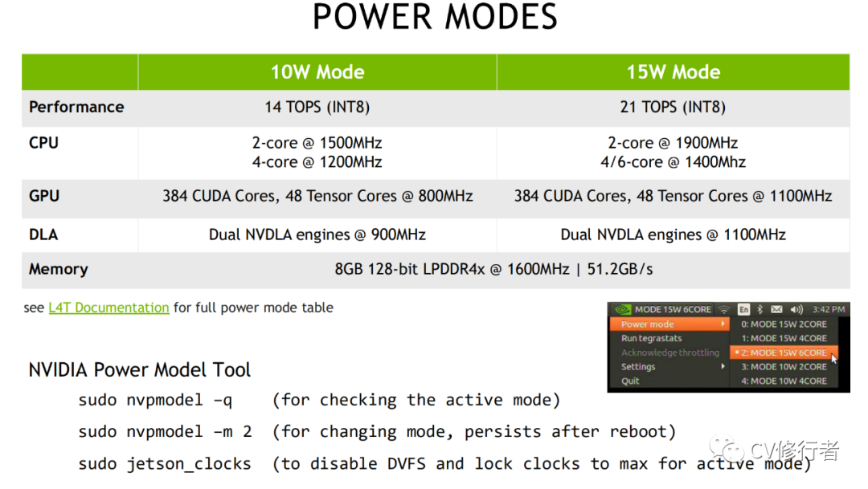
Task: Click the 14 TOPS (INT8) cell
Action: click(317, 107)
